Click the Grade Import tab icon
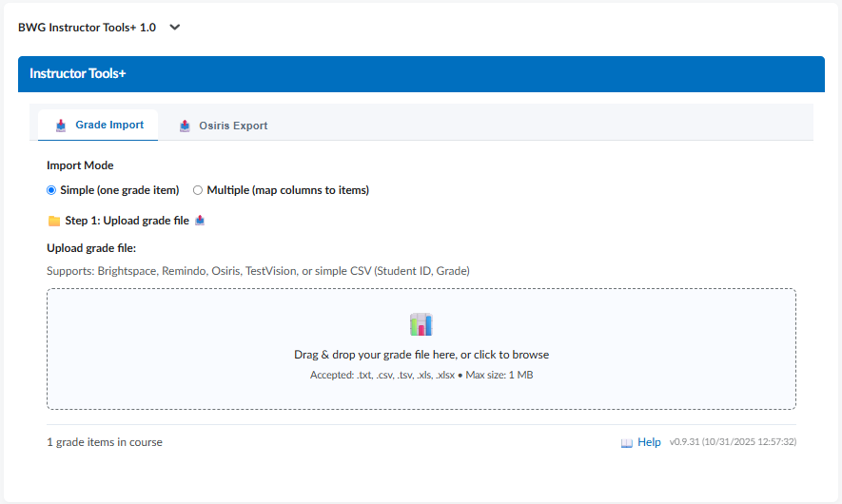 (x=61, y=126)
